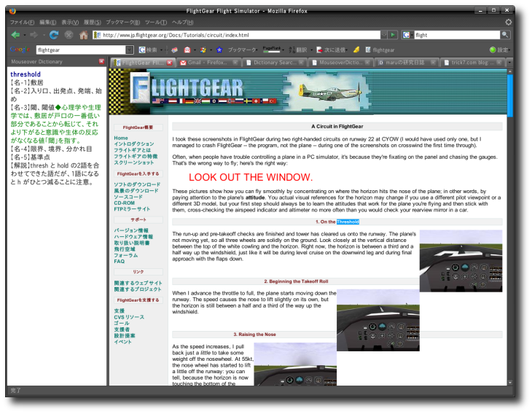The image size is (532, 414).
Task: Switch to the maruの研究日誌 tab
Action: [x=407, y=63]
